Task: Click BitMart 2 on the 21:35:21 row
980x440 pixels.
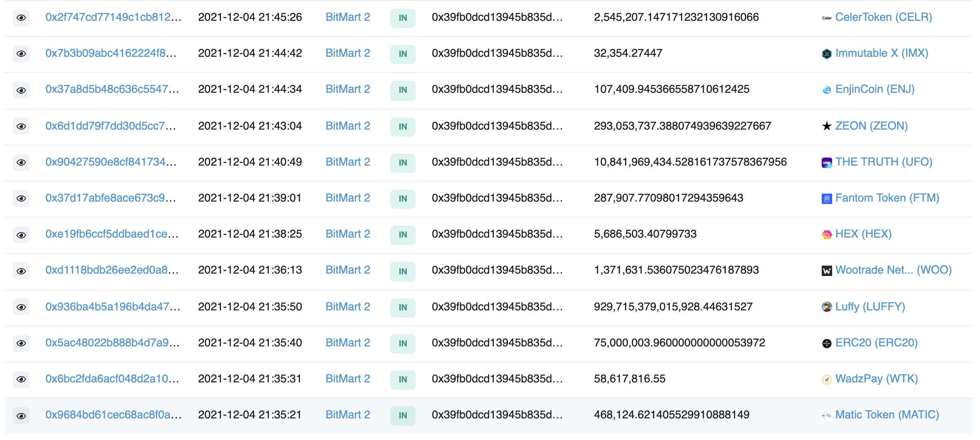Action: [348, 415]
